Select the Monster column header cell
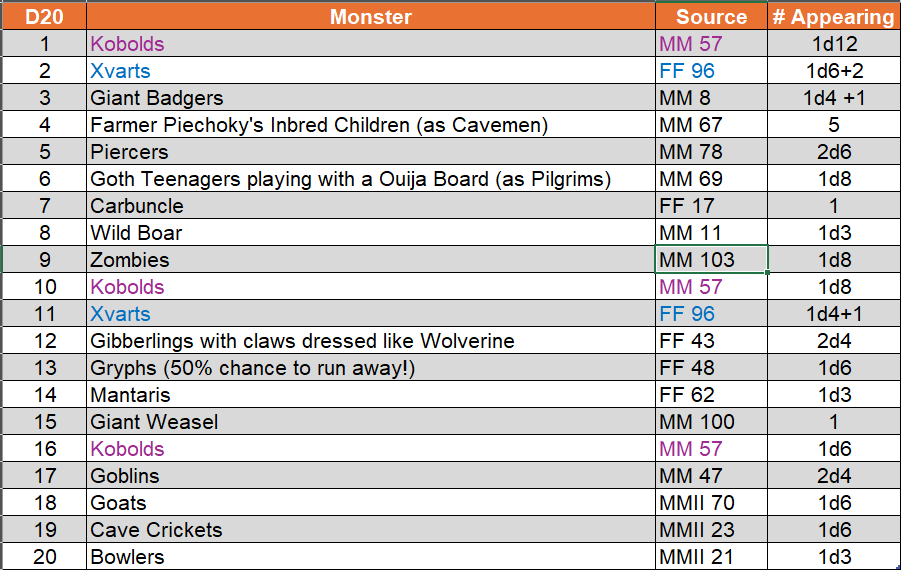901x570 pixels. click(x=371, y=17)
